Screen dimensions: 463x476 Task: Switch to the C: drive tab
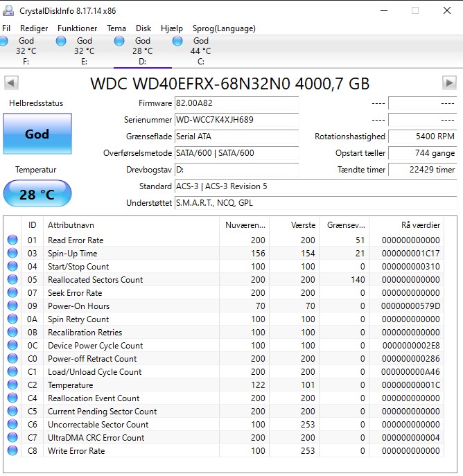[201, 51]
